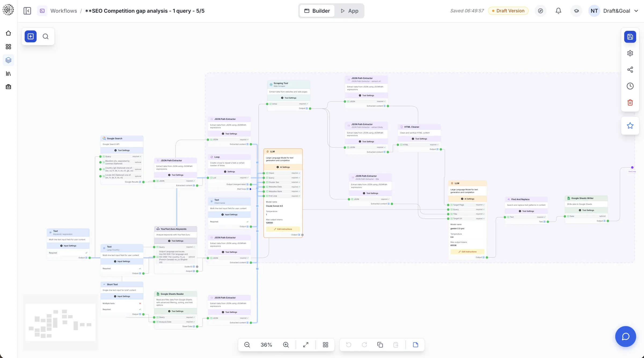
Task: Zoom out the canvas
Action: 247,345
